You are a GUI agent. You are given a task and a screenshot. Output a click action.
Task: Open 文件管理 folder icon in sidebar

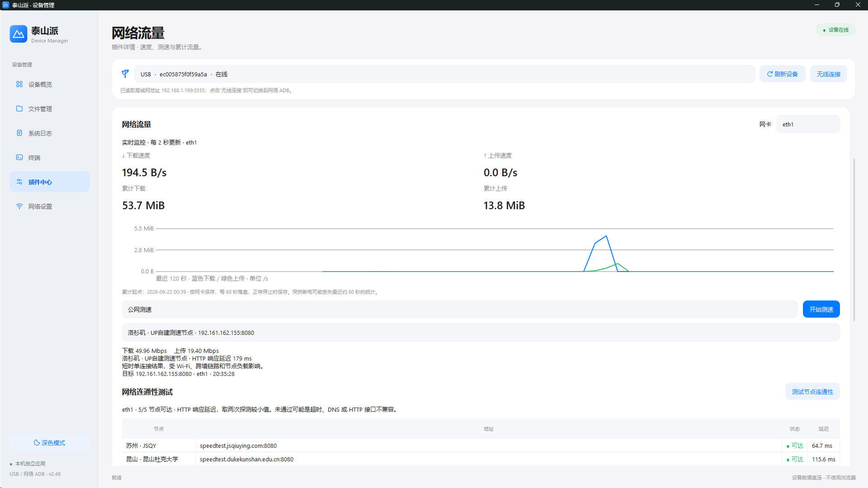(19, 108)
